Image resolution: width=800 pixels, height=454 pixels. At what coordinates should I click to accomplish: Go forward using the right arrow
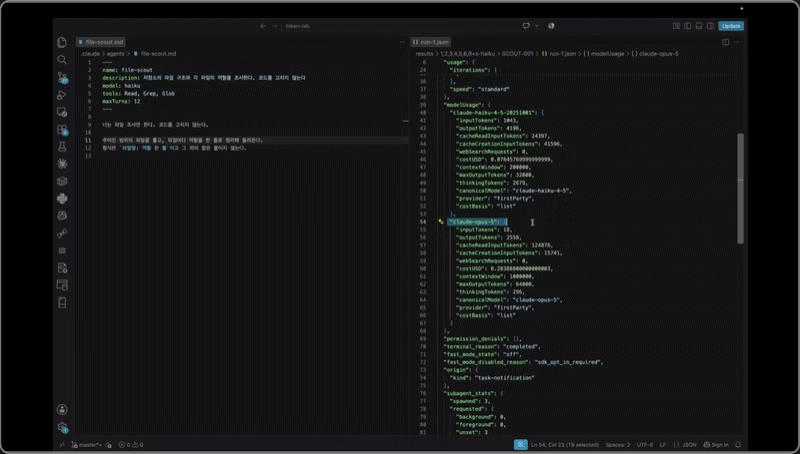coord(274,26)
